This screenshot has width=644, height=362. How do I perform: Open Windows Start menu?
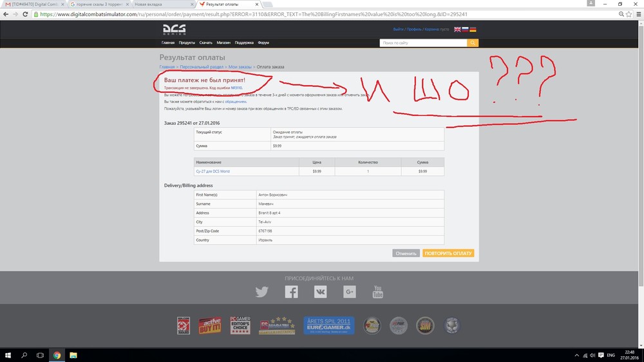pyautogui.click(x=8, y=355)
